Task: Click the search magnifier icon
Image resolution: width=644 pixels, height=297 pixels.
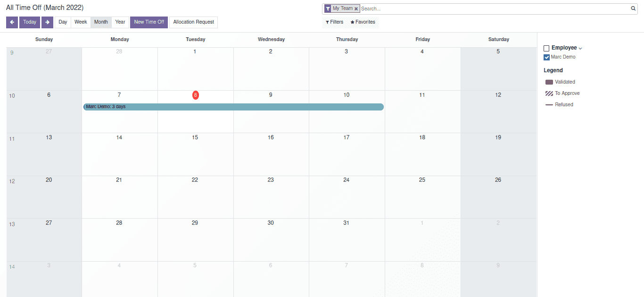Action: click(x=633, y=8)
